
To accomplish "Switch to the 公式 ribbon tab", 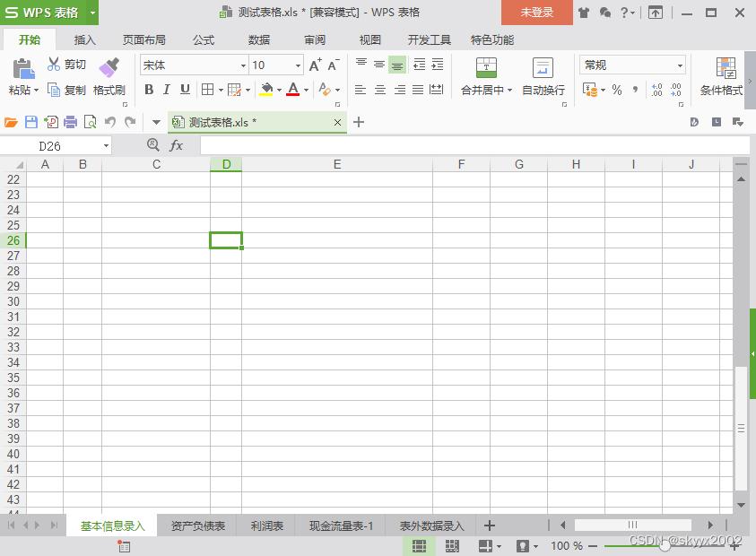I will click(x=203, y=39).
